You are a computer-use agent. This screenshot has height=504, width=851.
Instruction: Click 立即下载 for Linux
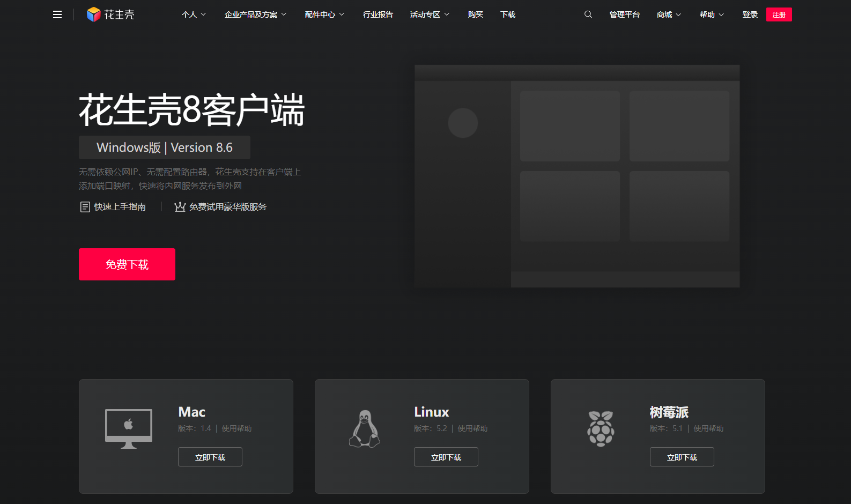446,457
